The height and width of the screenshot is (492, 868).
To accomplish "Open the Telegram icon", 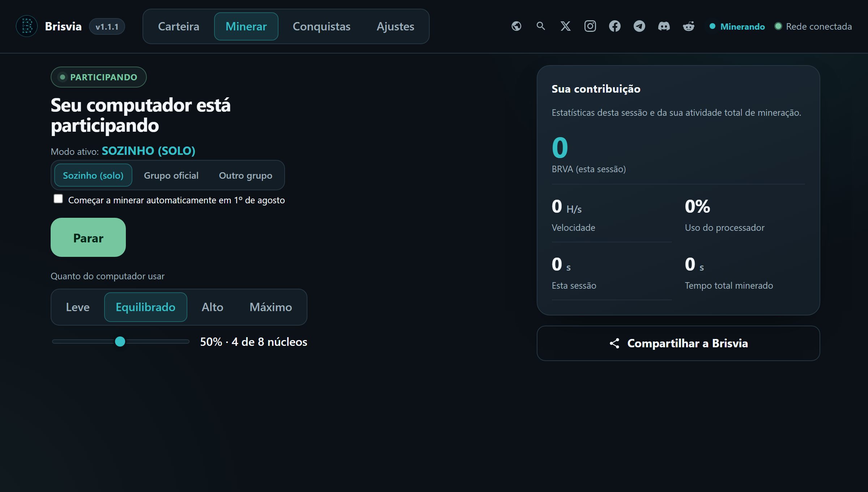I will (x=639, y=26).
